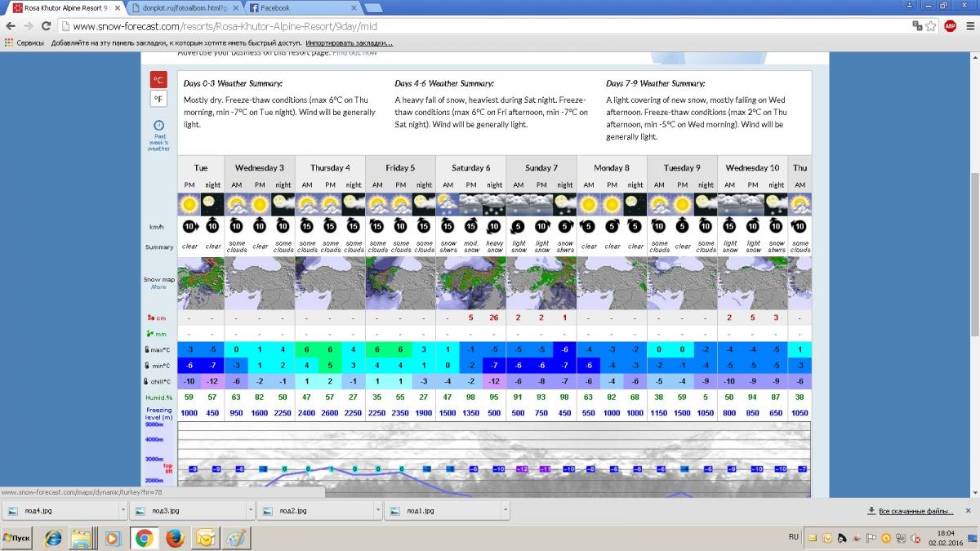980x551 pixels.
Task: Click Импортировать закладки link
Action: pyautogui.click(x=350, y=42)
